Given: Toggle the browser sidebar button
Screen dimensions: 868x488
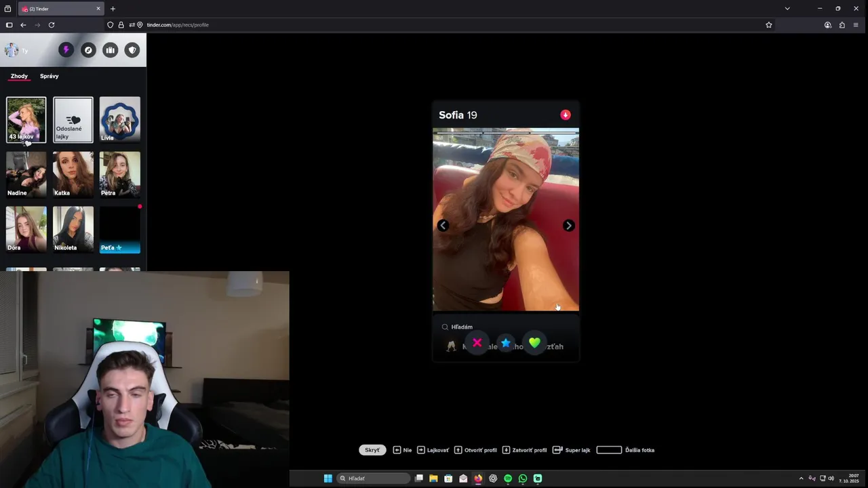Looking at the screenshot, I should point(9,25).
